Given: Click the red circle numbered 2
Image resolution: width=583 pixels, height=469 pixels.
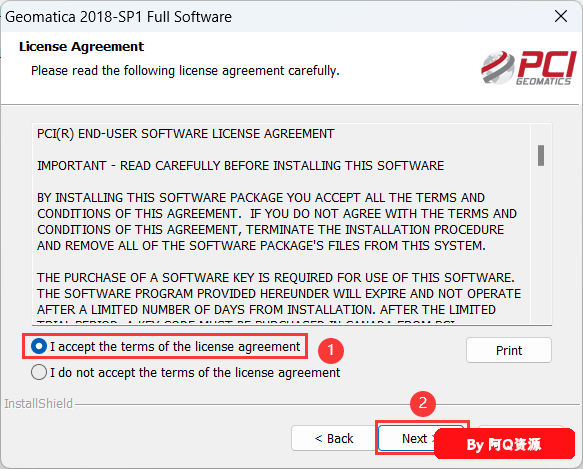Looking at the screenshot, I should (423, 404).
